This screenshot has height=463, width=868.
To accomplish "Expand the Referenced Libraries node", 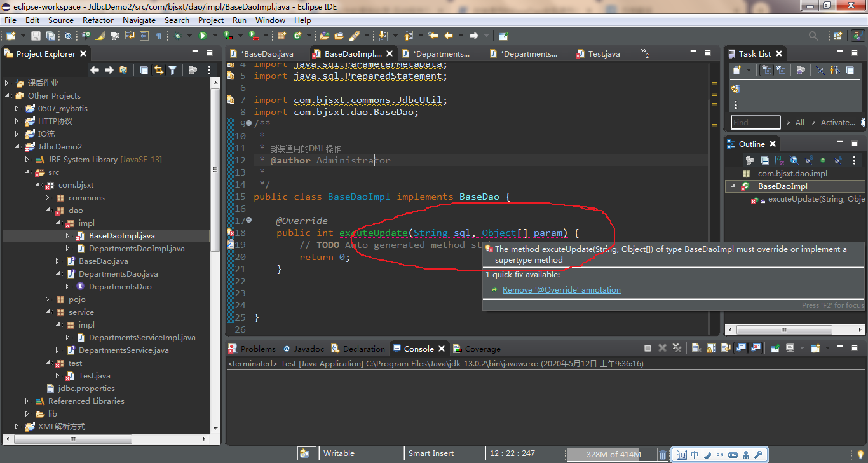I will (28, 401).
